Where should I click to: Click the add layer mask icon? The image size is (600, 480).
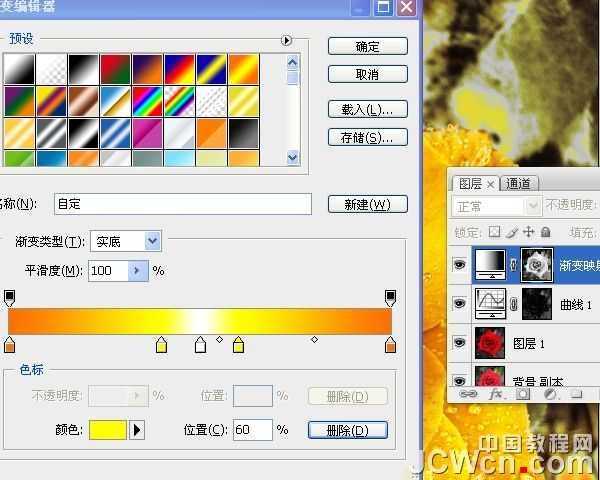point(522,395)
